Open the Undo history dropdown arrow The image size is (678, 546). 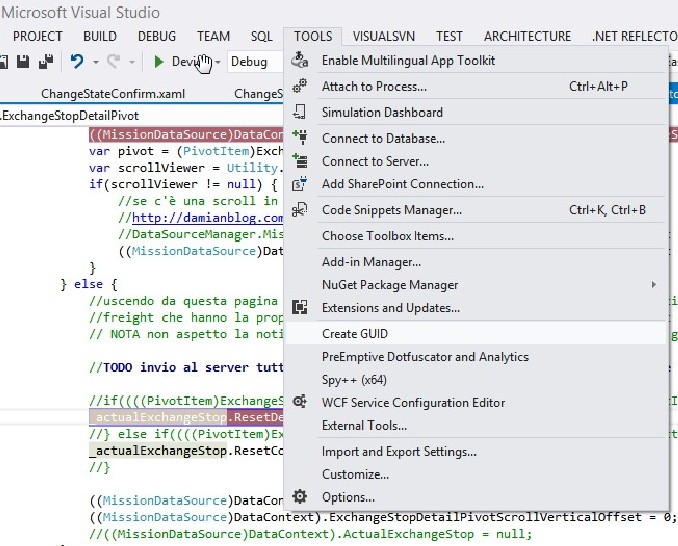(96, 62)
